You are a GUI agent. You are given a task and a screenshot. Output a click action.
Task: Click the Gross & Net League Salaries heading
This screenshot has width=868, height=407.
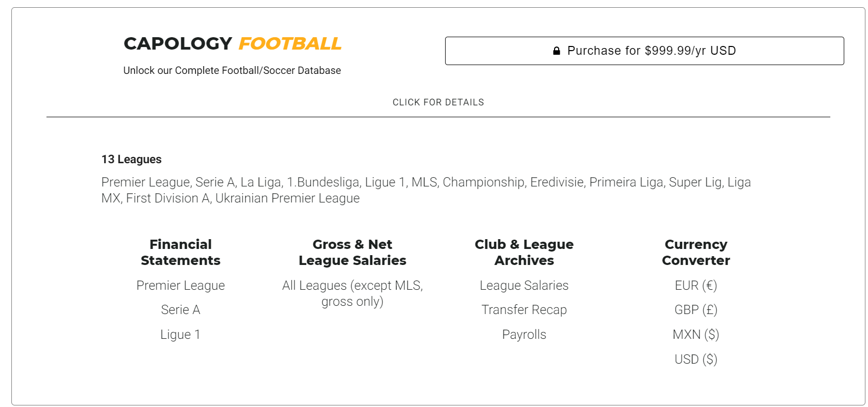(x=352, y=252)
